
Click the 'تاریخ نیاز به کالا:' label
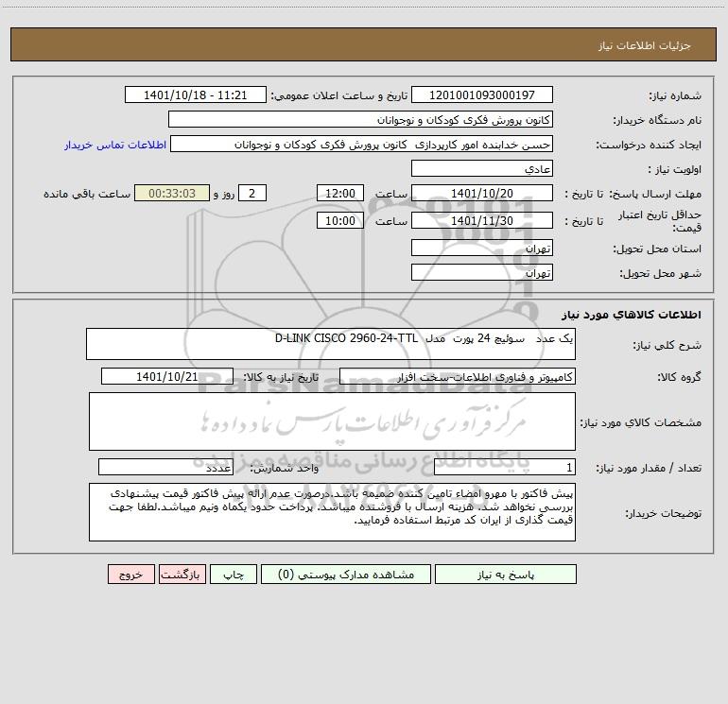tap(281, 377)
